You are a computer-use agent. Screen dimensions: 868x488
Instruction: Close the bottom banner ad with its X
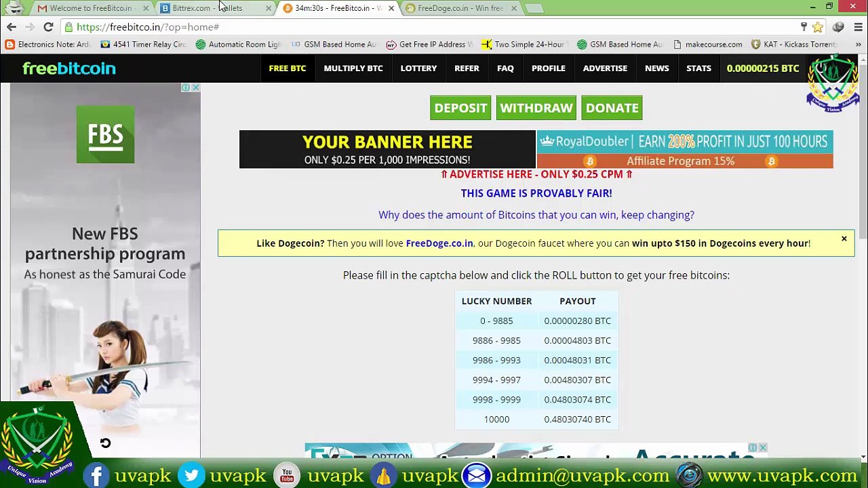tap(763, 448)
